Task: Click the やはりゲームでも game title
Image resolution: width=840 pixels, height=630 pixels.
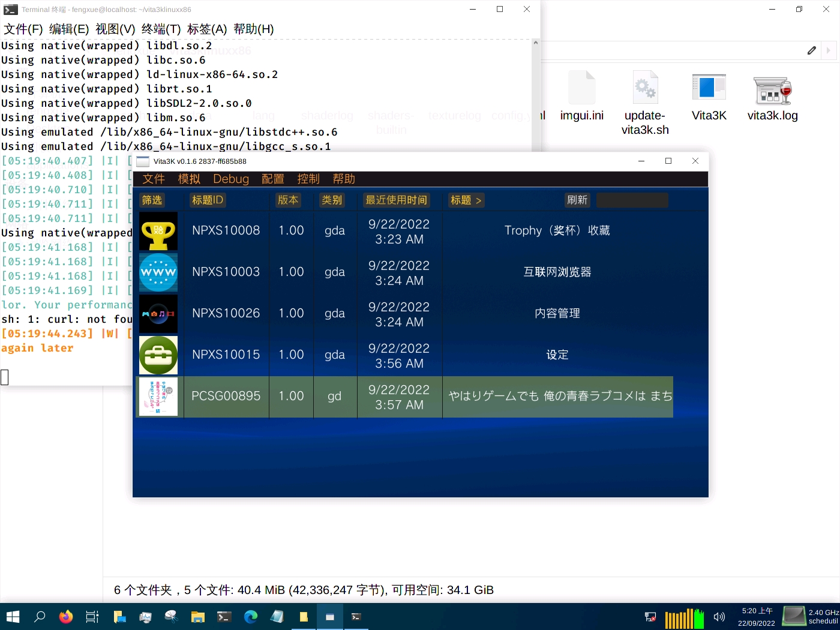Action: (560, 396)
